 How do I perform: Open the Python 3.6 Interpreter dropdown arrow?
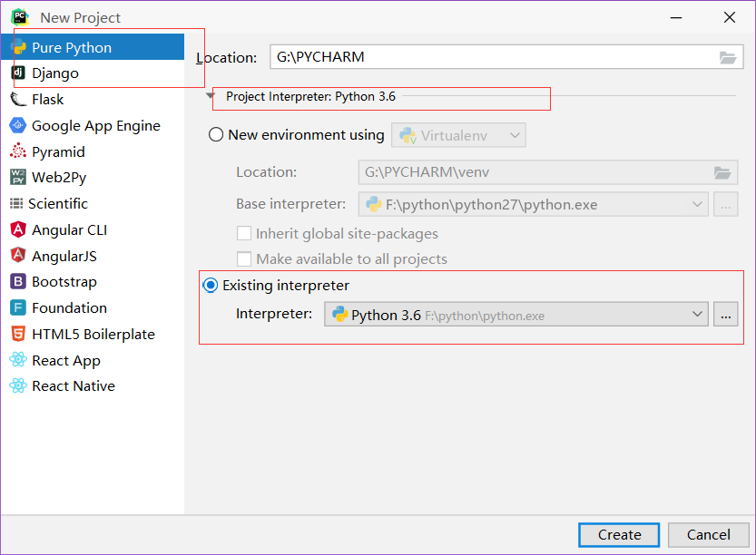tap(697, 314)
